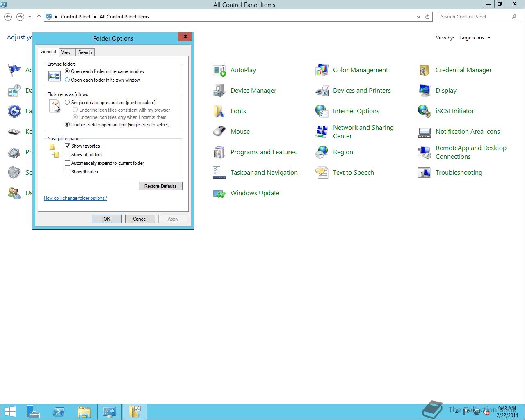Refresh the Control Panel view
The image size is (525, 420).
(x=427, y=17)
